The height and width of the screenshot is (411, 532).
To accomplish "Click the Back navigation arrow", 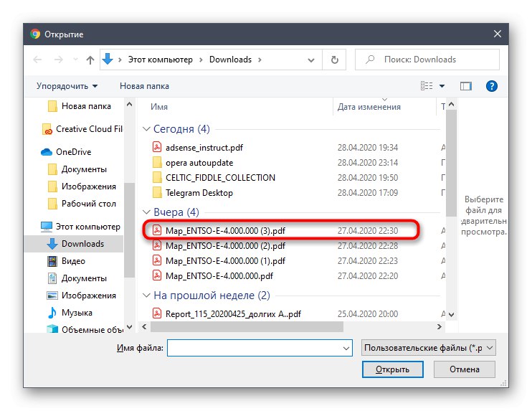I will tap(37, 60).
